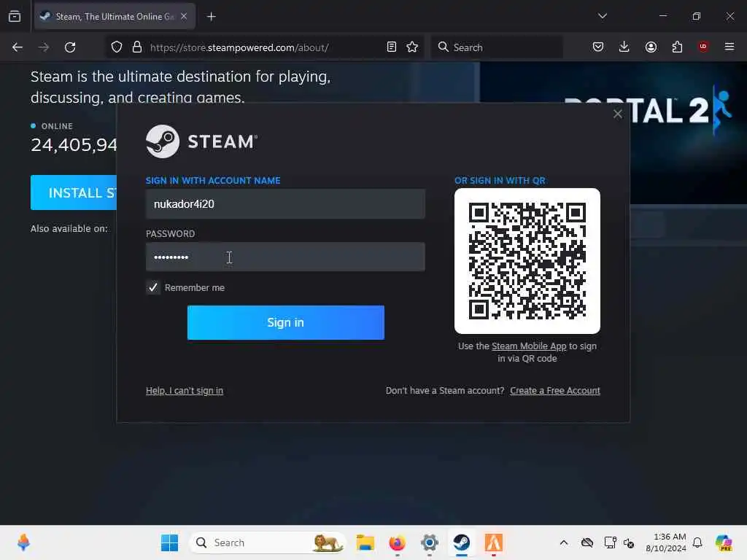Click the Firefox search box
The image size is (747, 560).
(497, 47)
